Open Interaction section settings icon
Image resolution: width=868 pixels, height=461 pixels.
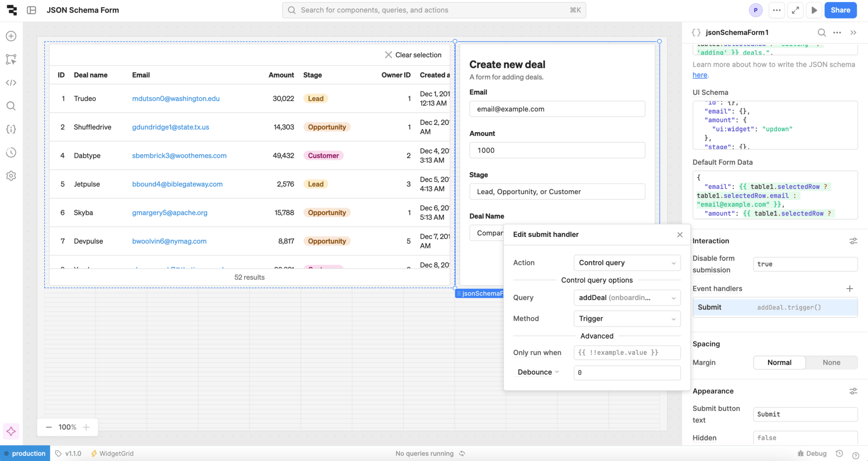click(853, 241)
